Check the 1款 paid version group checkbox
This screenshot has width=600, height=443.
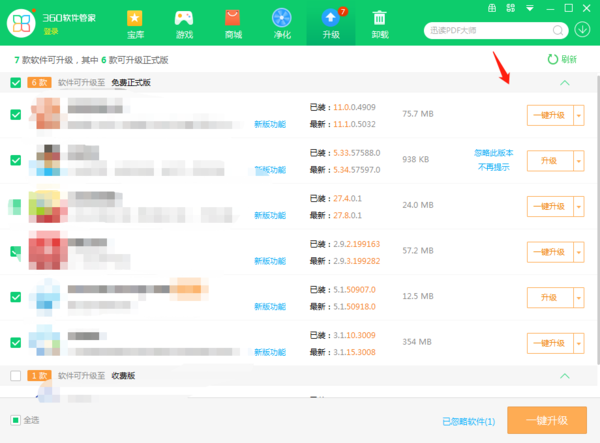15,375
